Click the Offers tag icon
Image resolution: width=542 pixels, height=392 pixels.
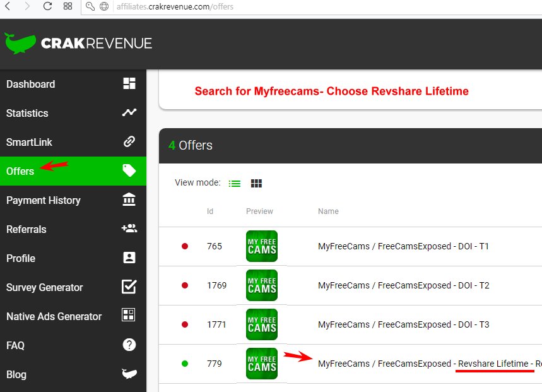pos(129,170)
